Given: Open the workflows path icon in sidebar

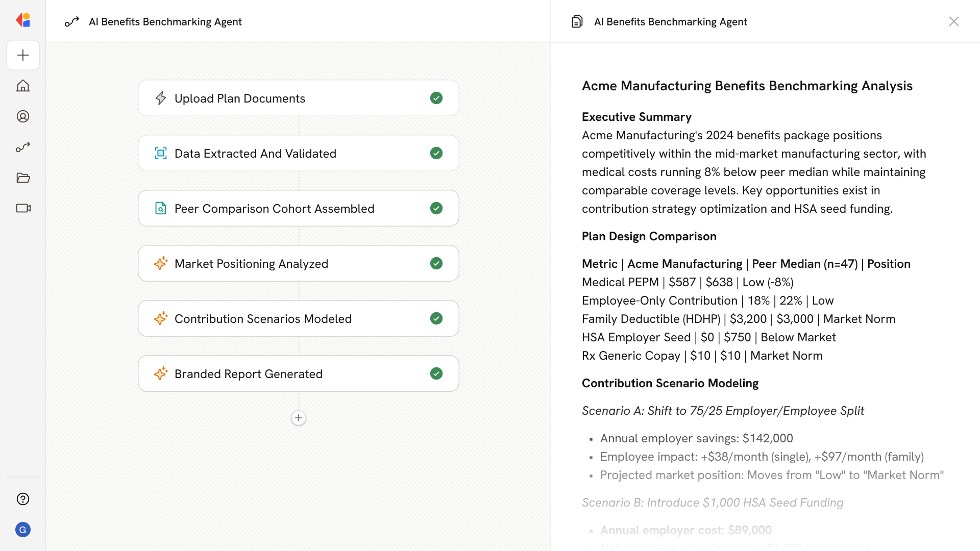Looking at the screenshot, I should pos(23,147).
